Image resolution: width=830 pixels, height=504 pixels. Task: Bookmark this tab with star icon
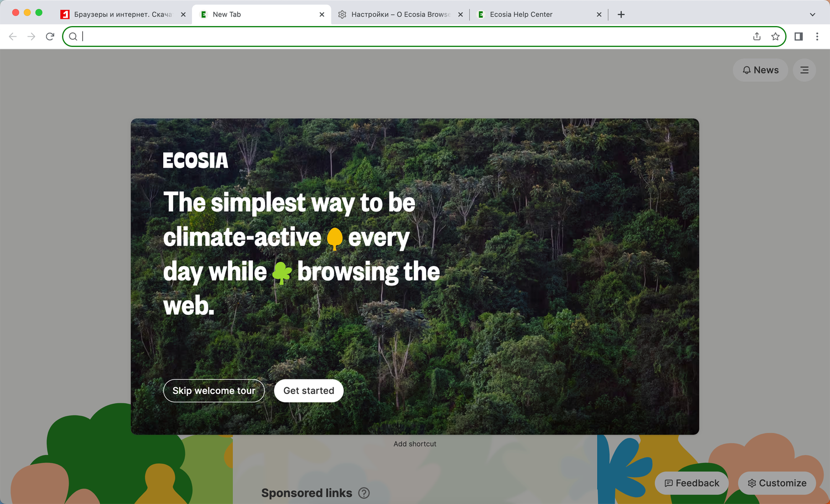tap(775, 37)
